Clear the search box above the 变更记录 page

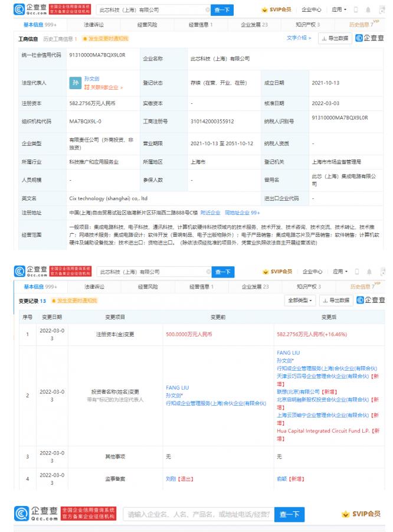pos(208,272)
